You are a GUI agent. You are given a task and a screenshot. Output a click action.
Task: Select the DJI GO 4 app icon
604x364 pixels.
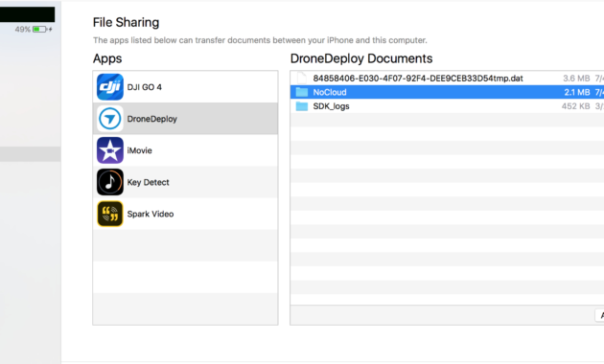[x=110, y=87]
